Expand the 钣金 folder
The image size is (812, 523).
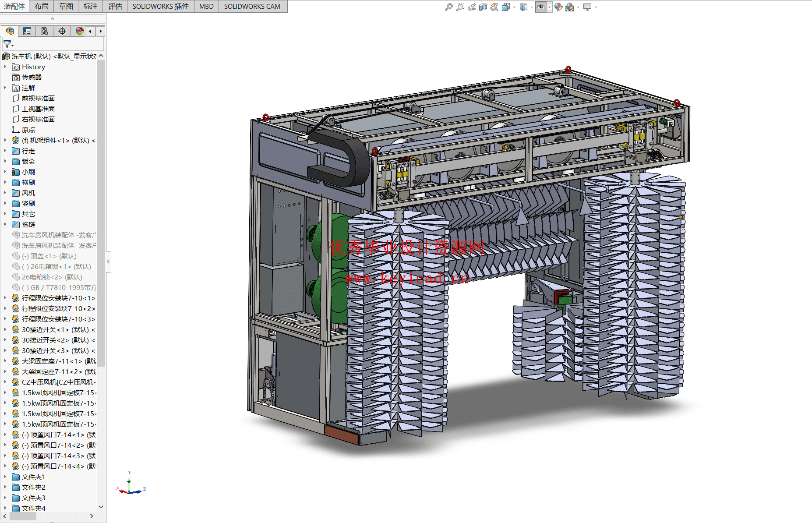5,162
